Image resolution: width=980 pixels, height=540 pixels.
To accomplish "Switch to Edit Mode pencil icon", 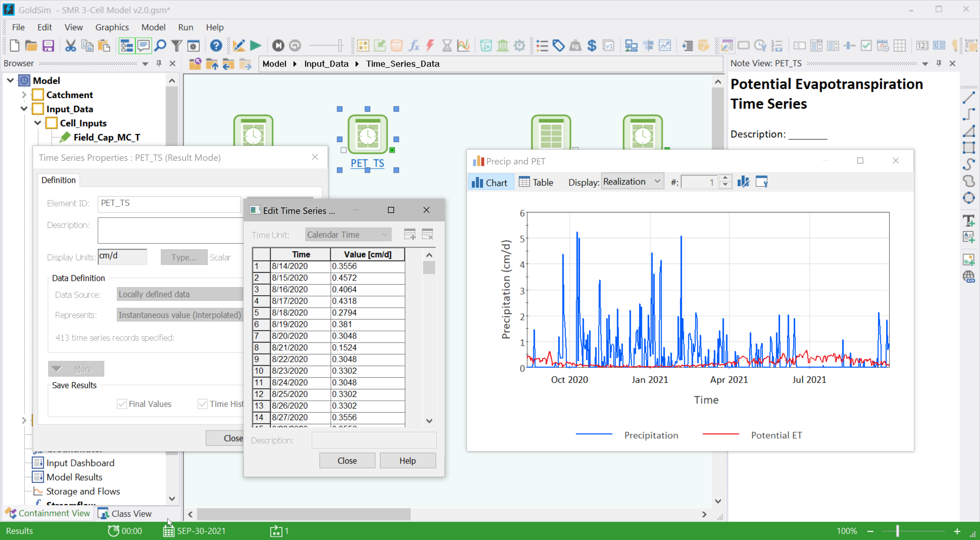I will [x=239, y=46].
